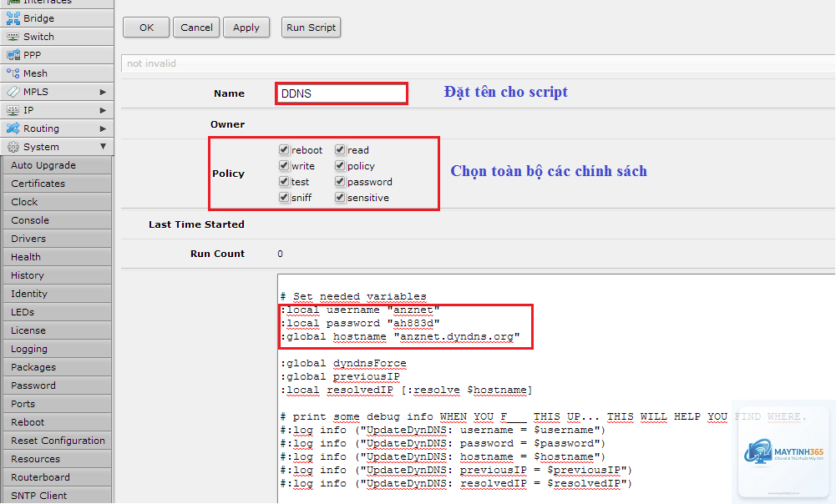Click the ':global dyndnsForce' script line
This screenshot has width=836, height=504.
pyautogui.click(x=344, y=363)
